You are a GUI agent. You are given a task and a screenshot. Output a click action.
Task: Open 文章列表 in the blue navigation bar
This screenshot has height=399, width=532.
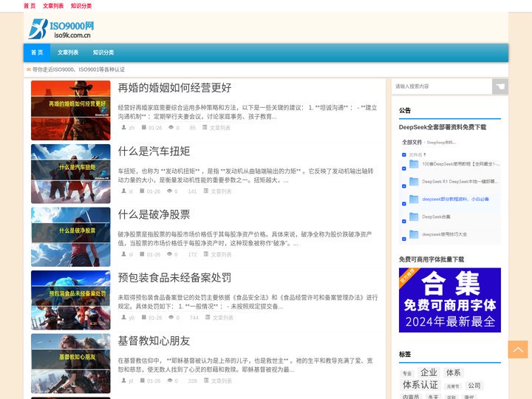(68, 52)
